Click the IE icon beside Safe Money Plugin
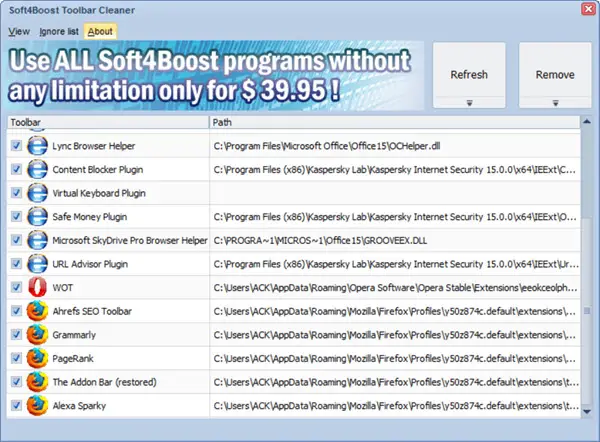Image resolution: width=600 pixels, height=442 pixels. pos(38,217)
